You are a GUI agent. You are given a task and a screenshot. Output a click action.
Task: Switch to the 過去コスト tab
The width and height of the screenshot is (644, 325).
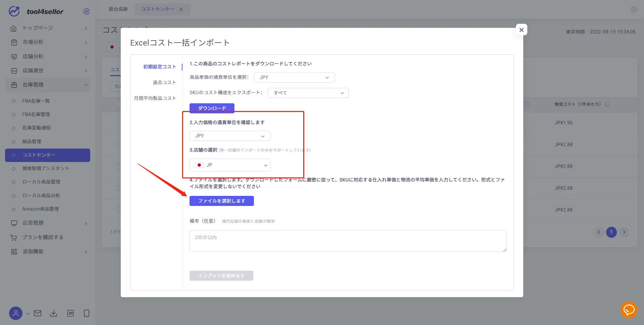(x=164, y=83)
